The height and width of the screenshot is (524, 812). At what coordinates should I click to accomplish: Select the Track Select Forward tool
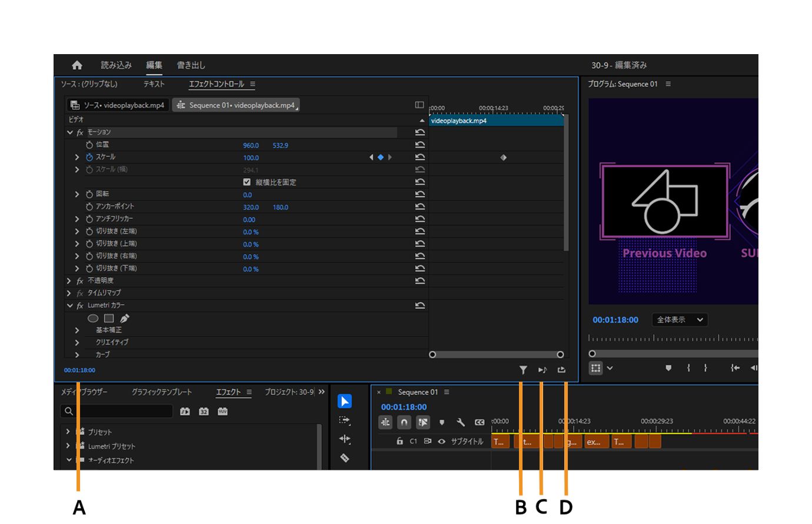point(345,420)
